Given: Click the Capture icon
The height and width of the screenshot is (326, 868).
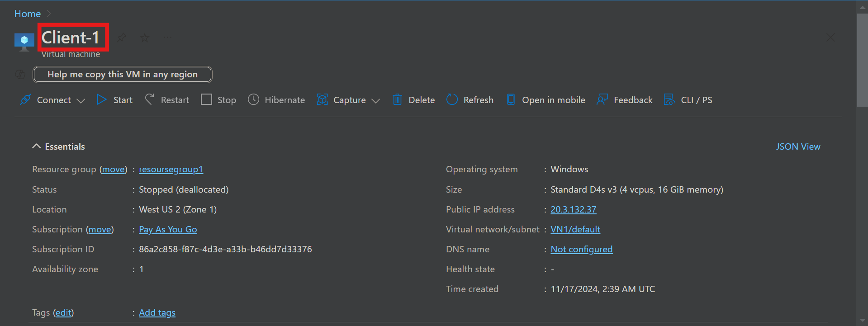Looking at the screenshot, I should (x=322, y=99).
